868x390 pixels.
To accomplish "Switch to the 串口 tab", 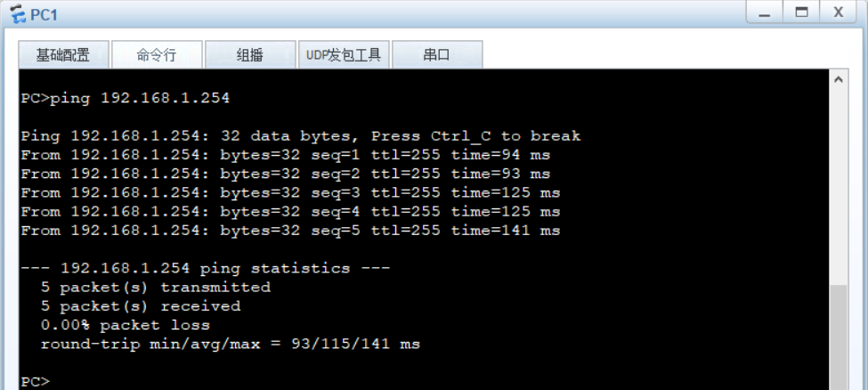I will (x=436, y=55).
